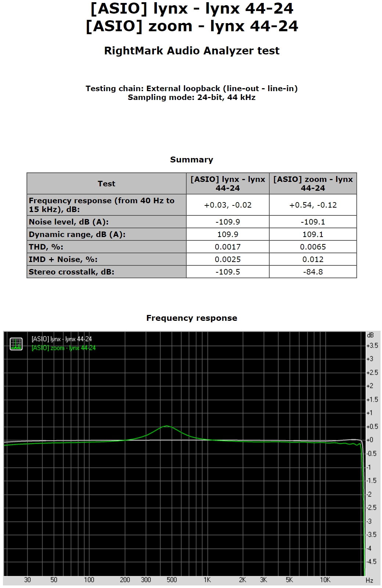Viewport: 382px width, 588px height.
Task: Click the '+0.54, -0.12' frequency response value
Action: [x=313, y=205]
